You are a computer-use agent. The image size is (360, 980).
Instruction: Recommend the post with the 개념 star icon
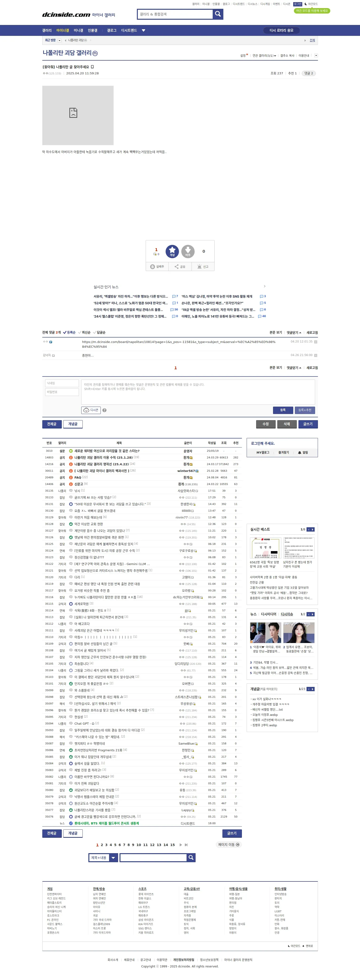172,252
